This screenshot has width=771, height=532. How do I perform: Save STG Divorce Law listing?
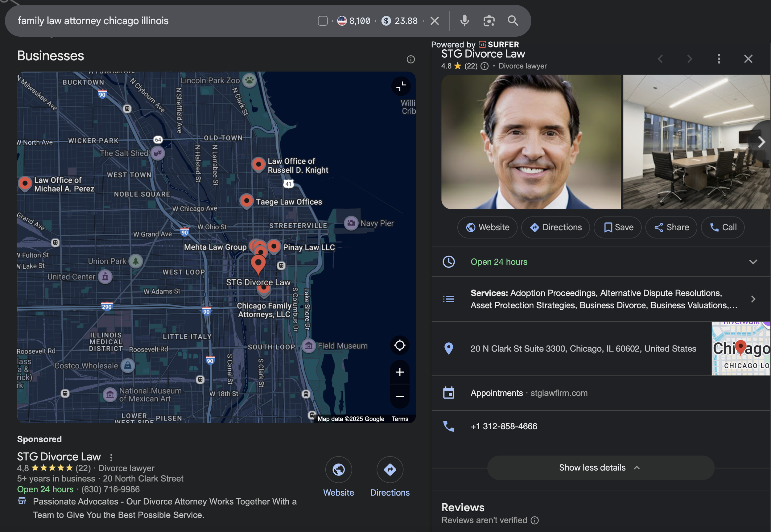tap(618, 227)
